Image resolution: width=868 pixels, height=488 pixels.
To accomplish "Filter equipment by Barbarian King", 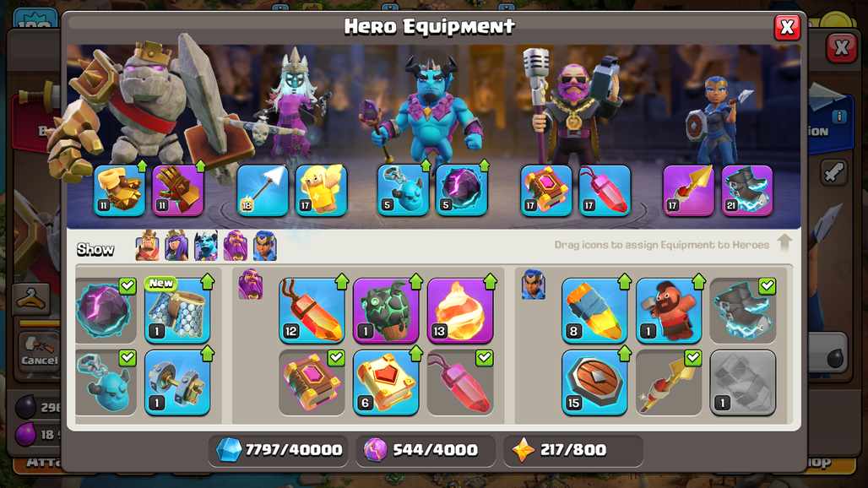I will (x=147, y=246).
